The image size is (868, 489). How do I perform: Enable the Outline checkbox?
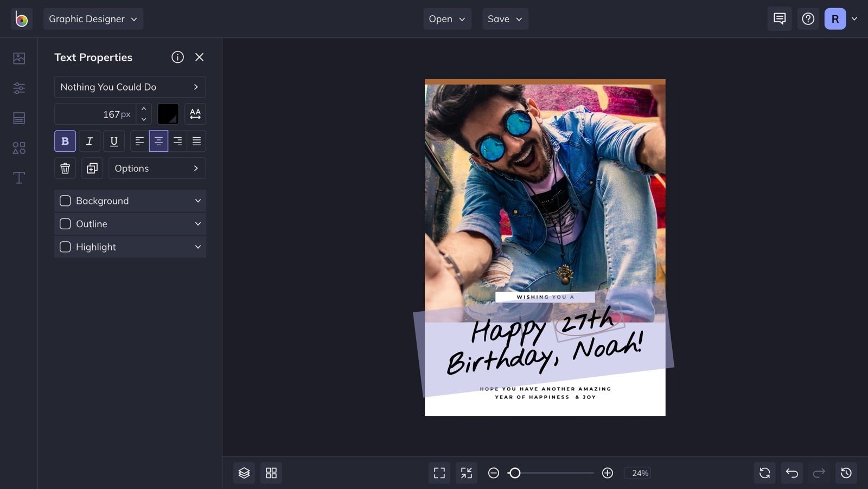(65, 224)
